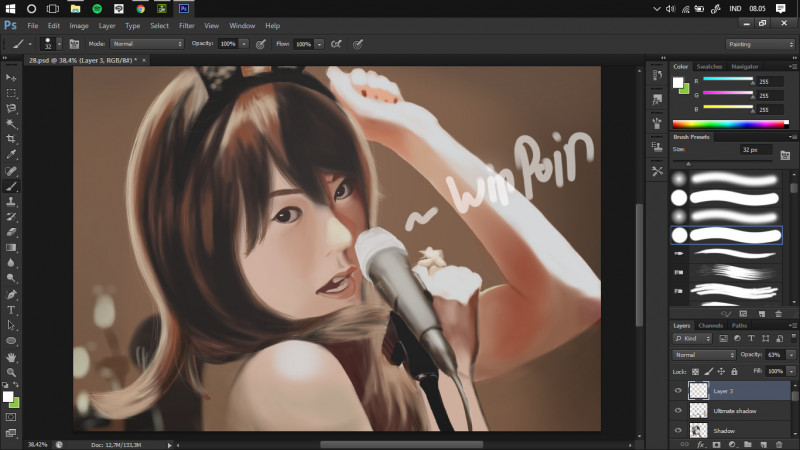Open the Painting workspace dropdown
Viewport: 800px width, 450px height.
(760, 44)
